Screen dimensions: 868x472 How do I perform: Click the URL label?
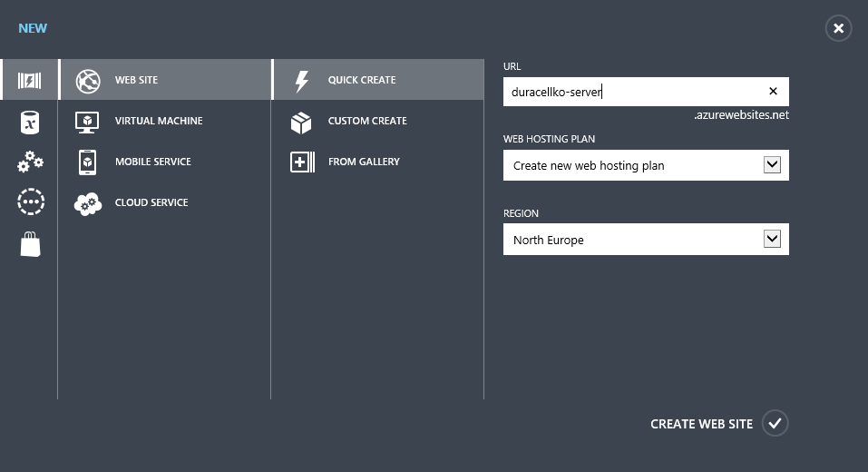click(x=512, y=66)
